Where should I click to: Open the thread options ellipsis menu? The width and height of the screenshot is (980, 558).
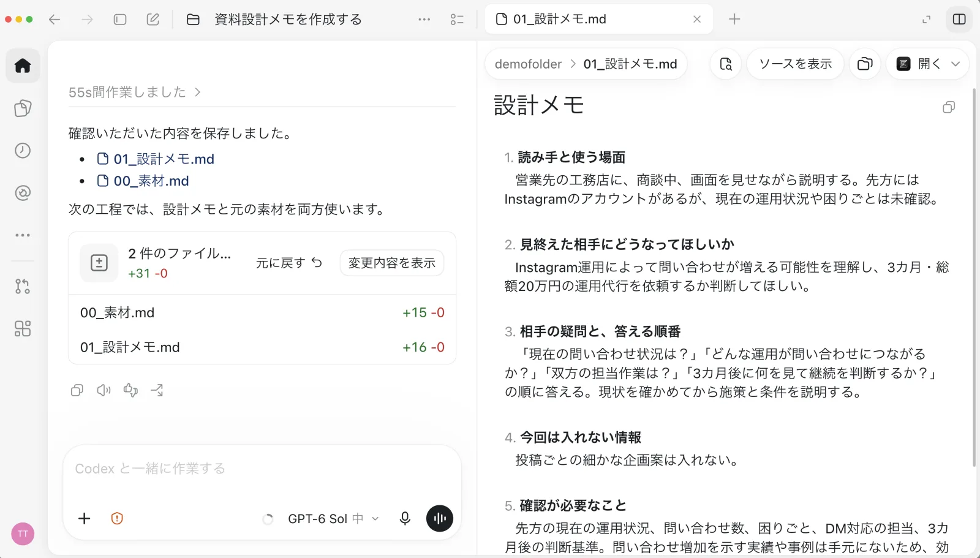pos(424,20)
